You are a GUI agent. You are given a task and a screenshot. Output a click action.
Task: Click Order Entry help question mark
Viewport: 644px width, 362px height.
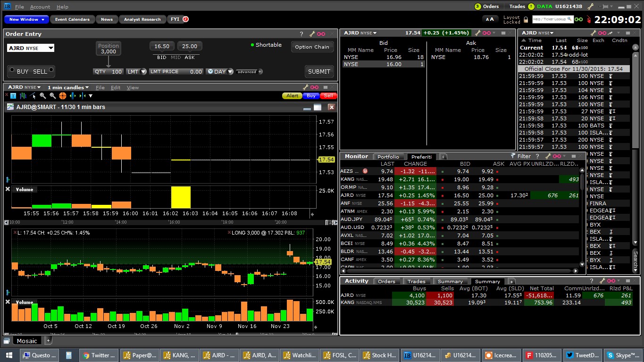[x=301, y=34]
